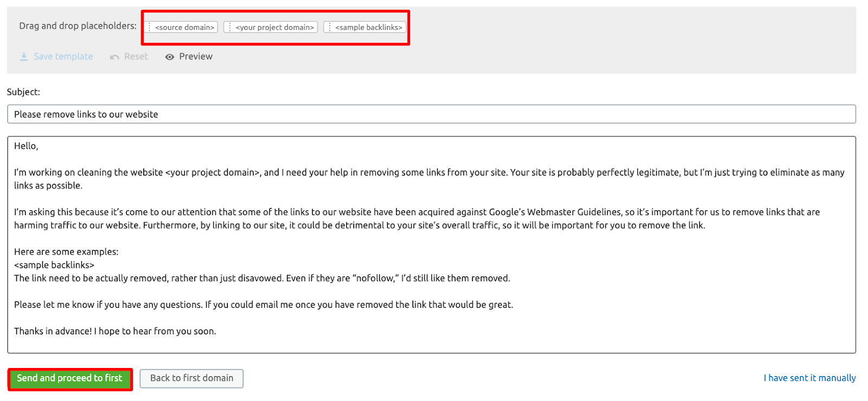This screenshot has height=401, width=868.
Task: Click the Preview eye icon
Action: click(170, 57)
